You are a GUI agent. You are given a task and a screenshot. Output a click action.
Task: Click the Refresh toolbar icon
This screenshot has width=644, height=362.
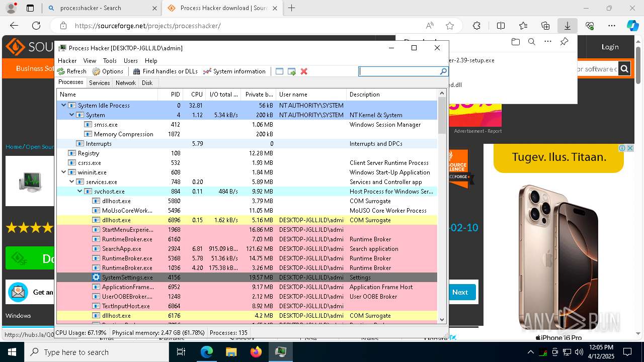point(61,71)
